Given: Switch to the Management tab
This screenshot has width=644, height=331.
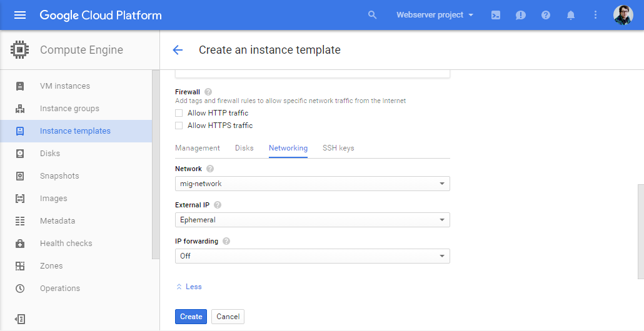Looking at the screenshot, I should point(198,148).
